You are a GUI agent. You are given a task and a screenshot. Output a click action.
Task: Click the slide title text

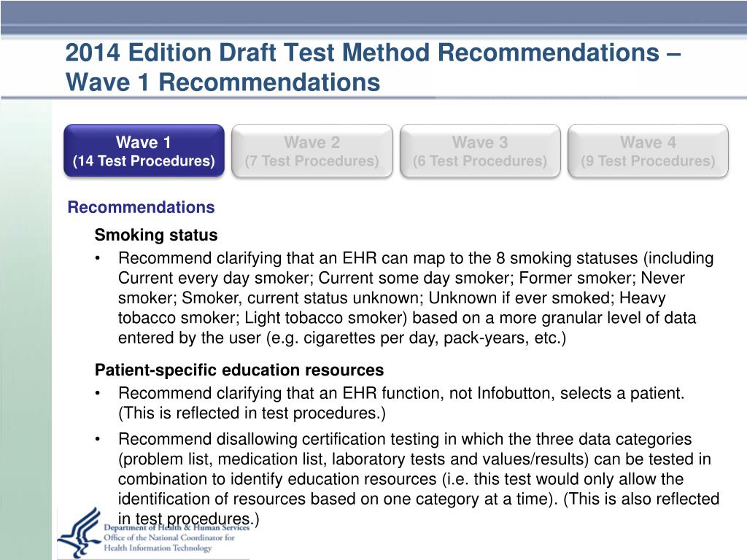pyautogui.click(x=373, y=67)
